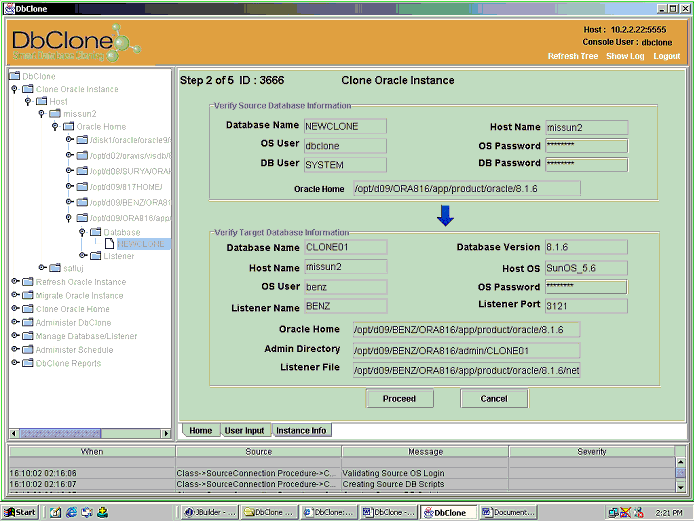Click the Host folder icon in tree
Viewport: 694px width, 521px height.
pos(42,101)
